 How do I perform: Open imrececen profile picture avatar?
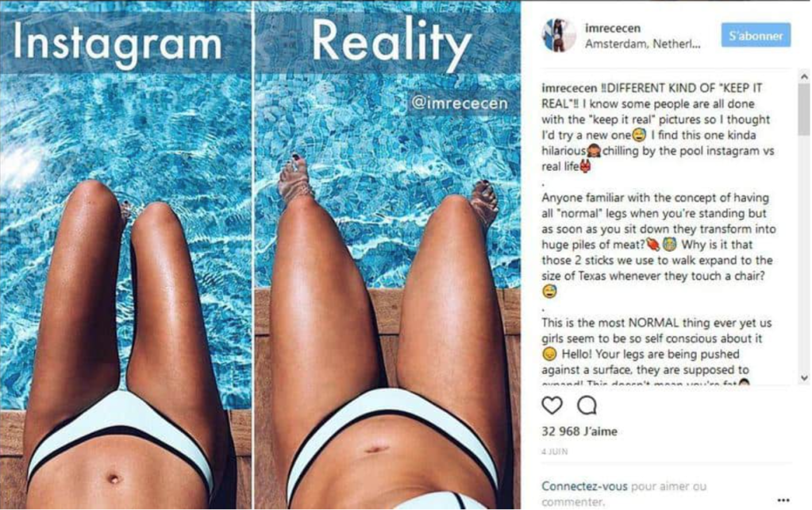pos(559,35)
